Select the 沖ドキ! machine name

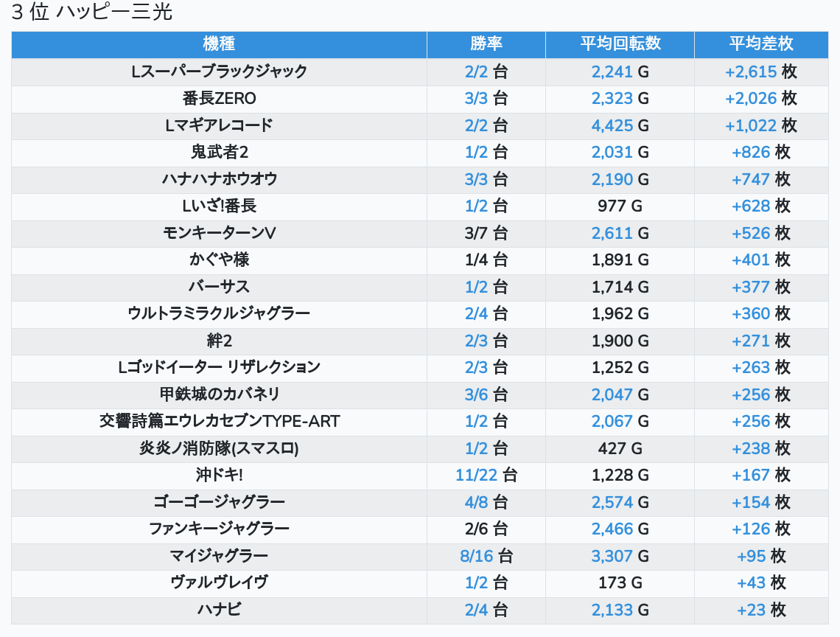coord(219,476)
